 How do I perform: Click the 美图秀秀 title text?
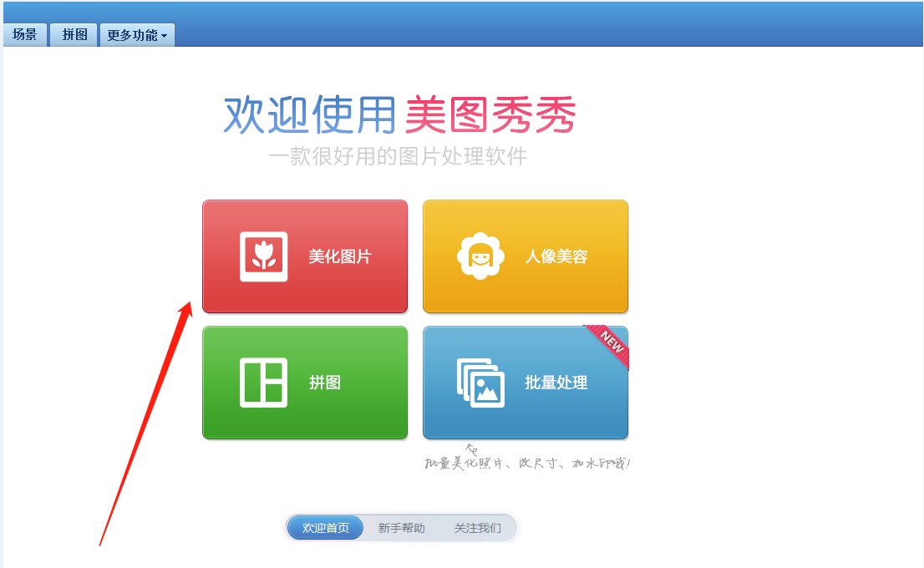point(490,115)
